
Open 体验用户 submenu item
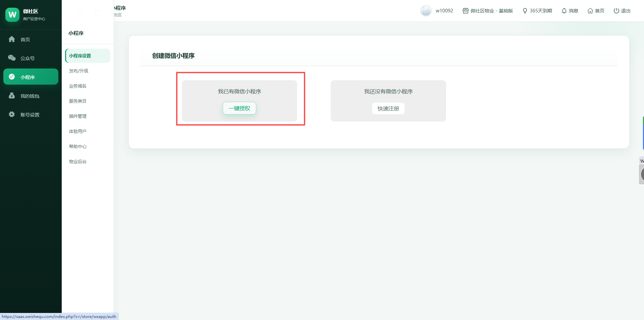click(88, 131)
